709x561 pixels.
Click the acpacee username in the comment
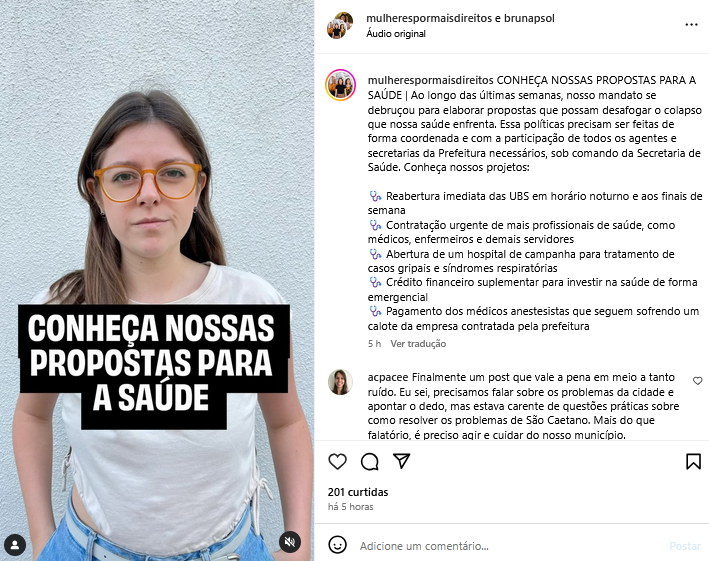point(388,377)
